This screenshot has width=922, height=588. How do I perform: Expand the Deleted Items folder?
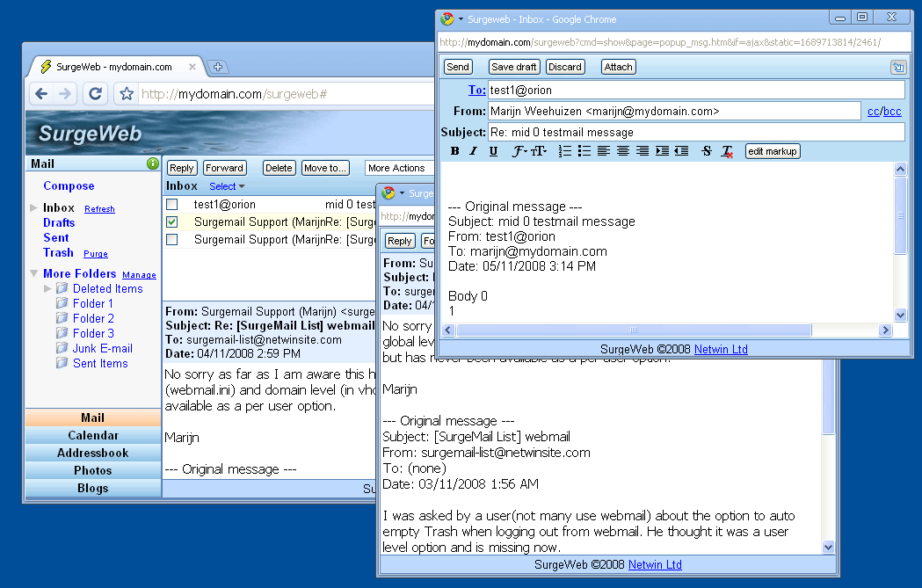(48, 288)
